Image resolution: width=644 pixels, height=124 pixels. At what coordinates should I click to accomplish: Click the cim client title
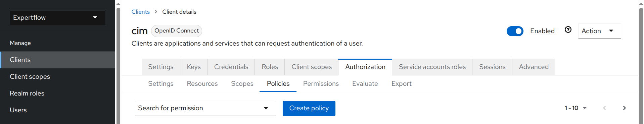coord(139,31)
